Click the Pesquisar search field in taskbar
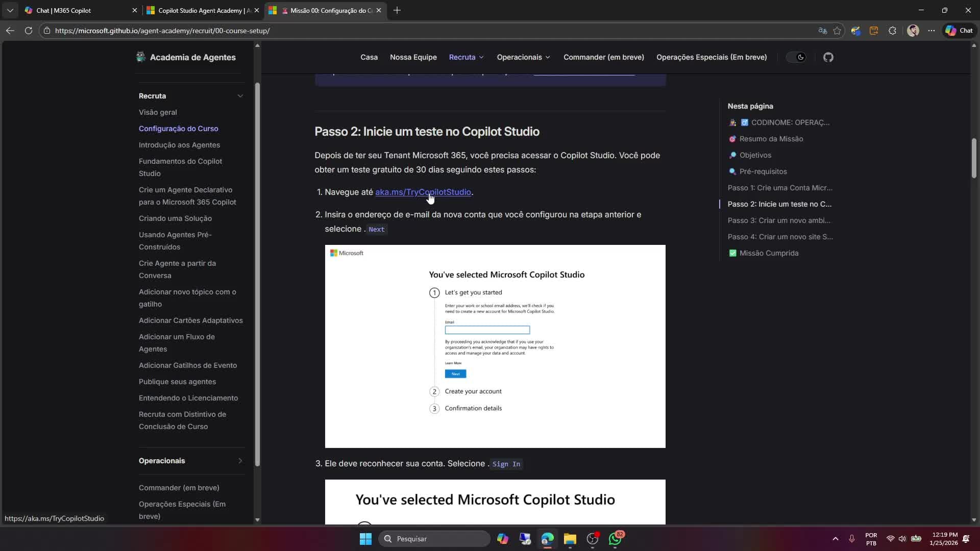 click(434, 539)
